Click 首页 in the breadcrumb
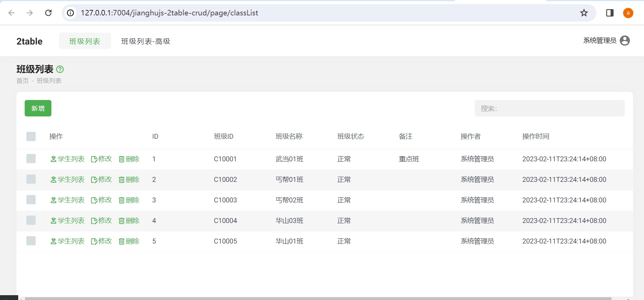644x300 pixels. (23, 81)
